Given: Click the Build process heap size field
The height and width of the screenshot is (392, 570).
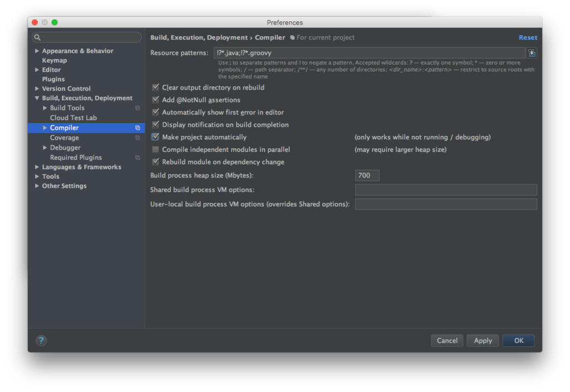Looking at the screenshot, I should pos(367,175).
